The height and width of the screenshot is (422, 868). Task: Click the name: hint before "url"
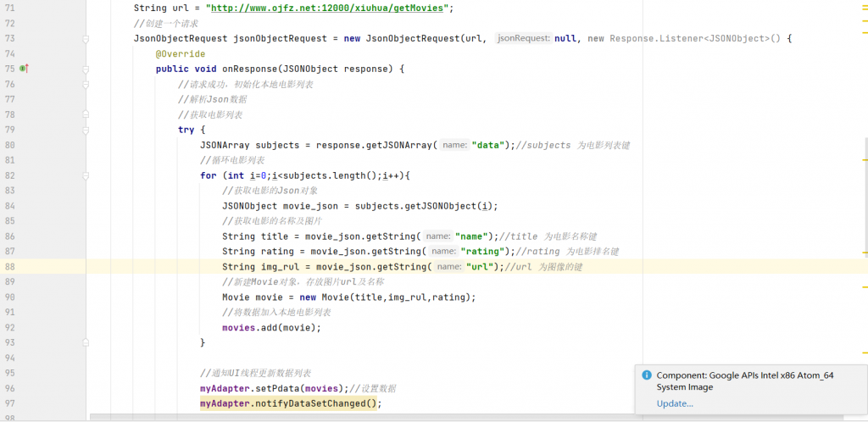449,267
